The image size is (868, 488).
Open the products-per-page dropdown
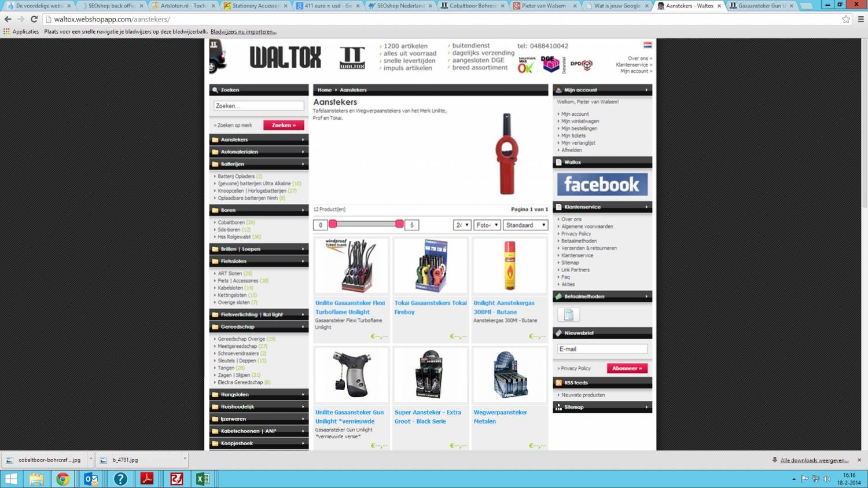tap(461, 225)
